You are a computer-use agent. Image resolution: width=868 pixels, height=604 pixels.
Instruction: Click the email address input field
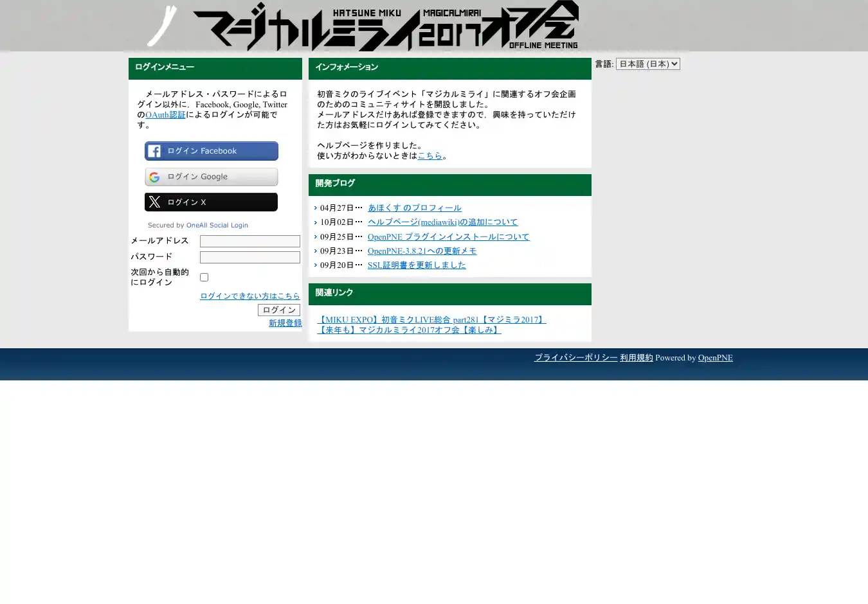tap(249, 241)
